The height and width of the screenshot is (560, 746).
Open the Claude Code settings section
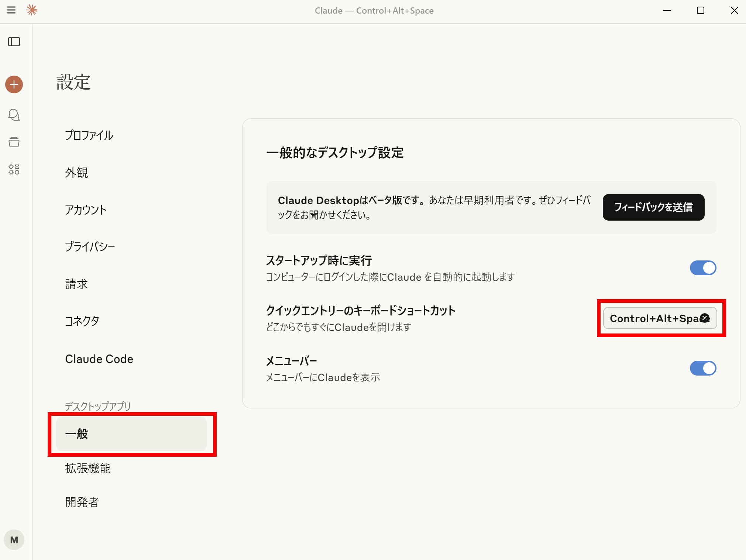tap(131, 359)
